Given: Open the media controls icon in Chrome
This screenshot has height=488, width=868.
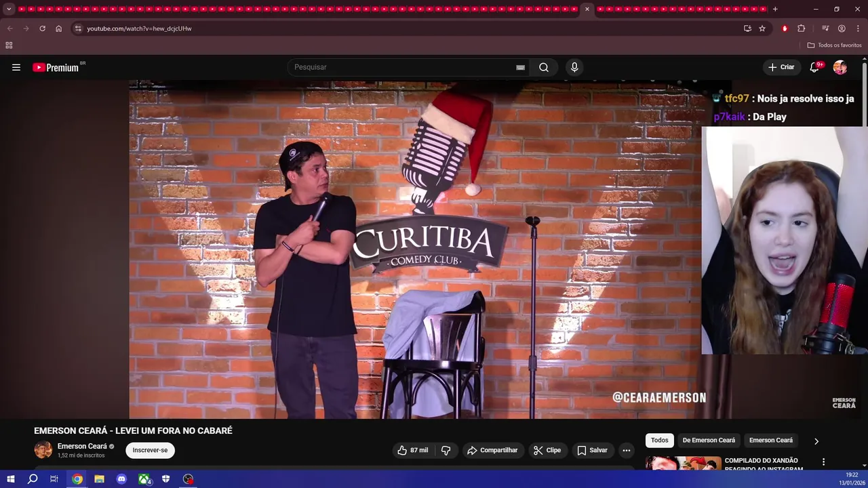Looking at the screenshot, I should click(x=825, y=28).
